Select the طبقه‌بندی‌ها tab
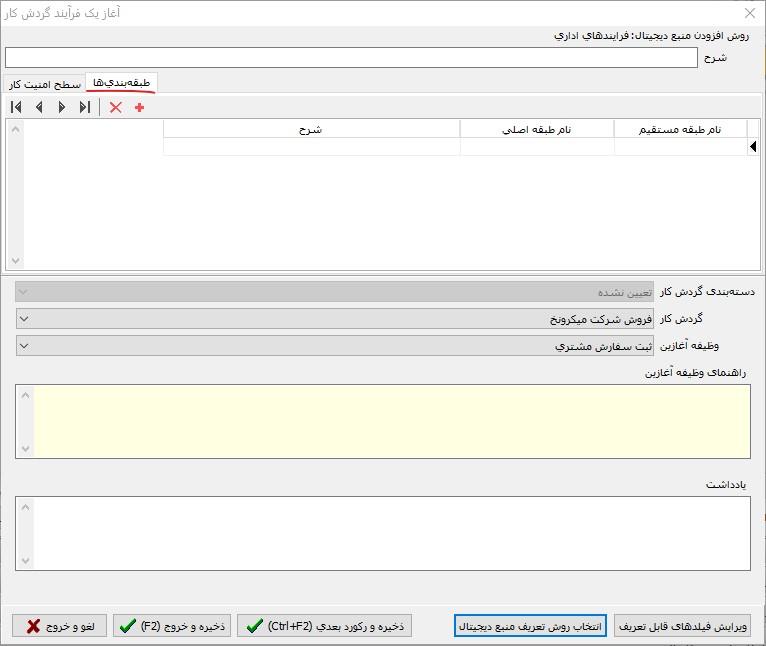 click(121, 83)
